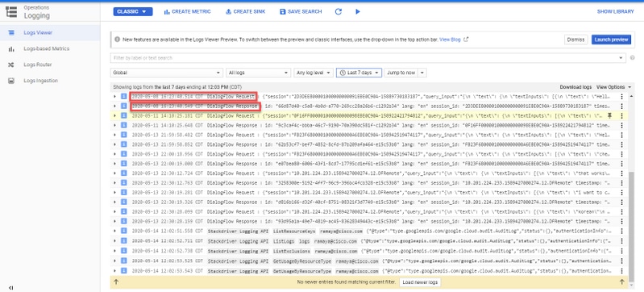Open the Classic interface dropdown
This screenshot has width=644, height=292.
pyautogui.click(x=133, y=11)
